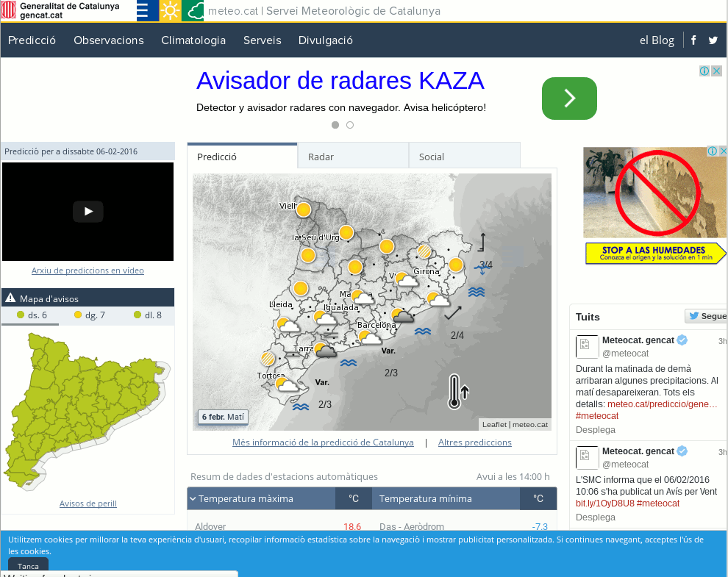The image size is (728, 577).
Task: Select the Predicció map tab
Action: coord(242,157)
